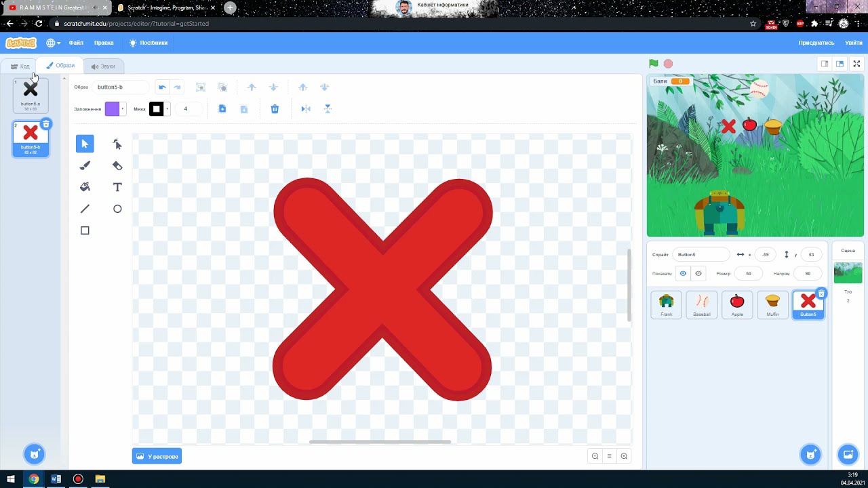Click the Choose a Sprite button
Screen dimensions: 868x488
810,454
